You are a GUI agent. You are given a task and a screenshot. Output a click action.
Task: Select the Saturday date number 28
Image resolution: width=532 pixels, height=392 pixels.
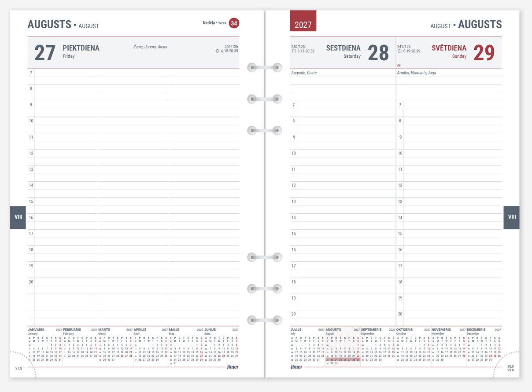pos(378,53)
